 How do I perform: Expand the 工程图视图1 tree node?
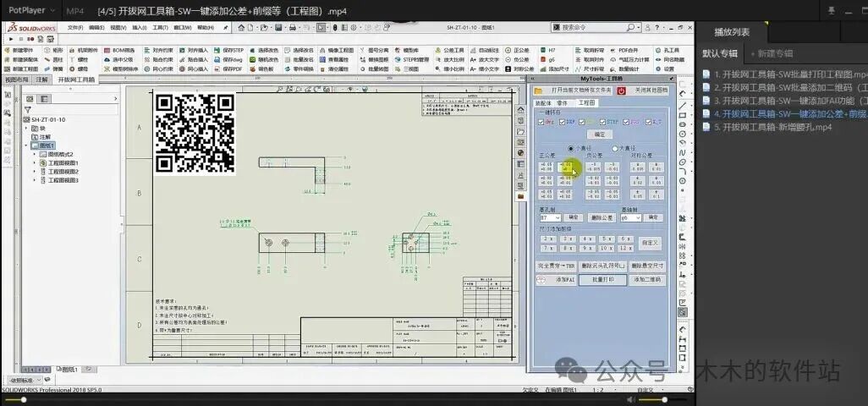[x=34, y=162]
